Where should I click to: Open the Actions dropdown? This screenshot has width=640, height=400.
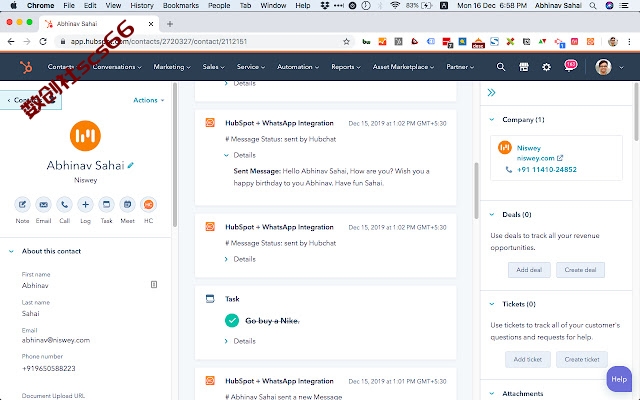coord(149,100)
